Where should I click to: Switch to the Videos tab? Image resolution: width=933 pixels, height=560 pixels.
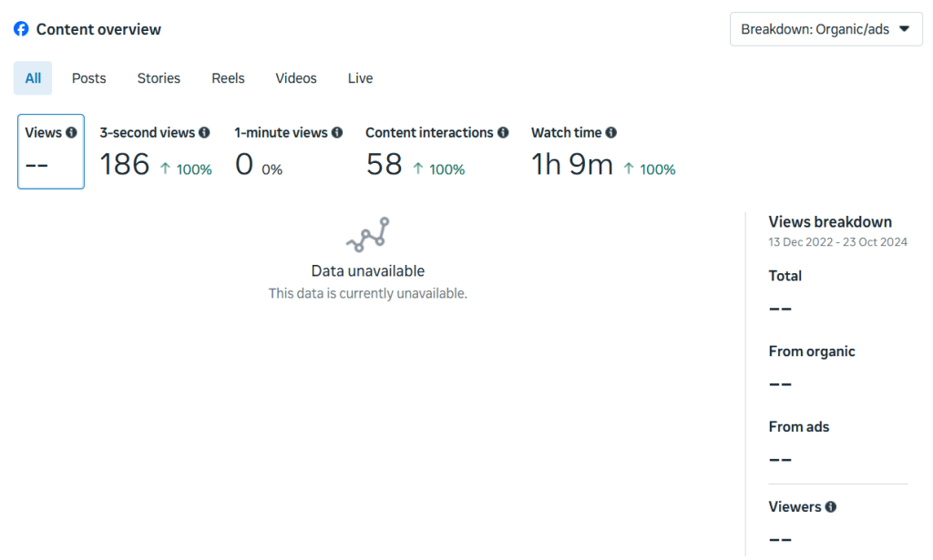(296, 78)
